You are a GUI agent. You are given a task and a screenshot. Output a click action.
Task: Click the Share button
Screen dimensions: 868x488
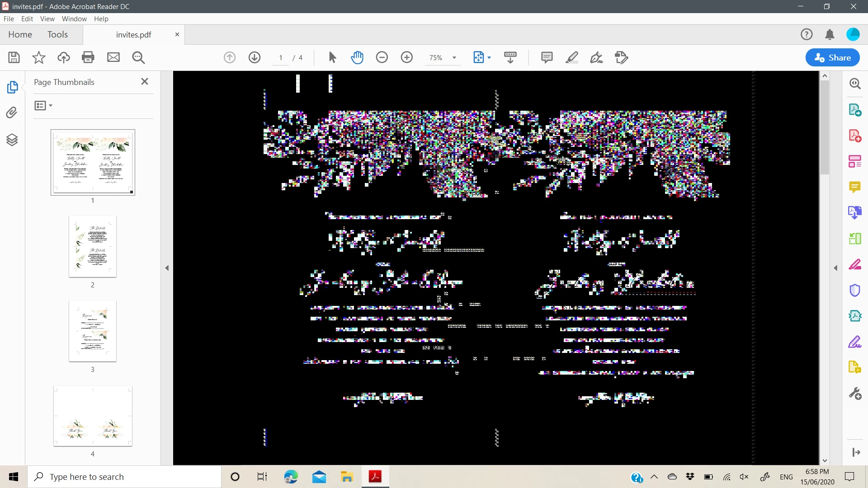[832, 57]
